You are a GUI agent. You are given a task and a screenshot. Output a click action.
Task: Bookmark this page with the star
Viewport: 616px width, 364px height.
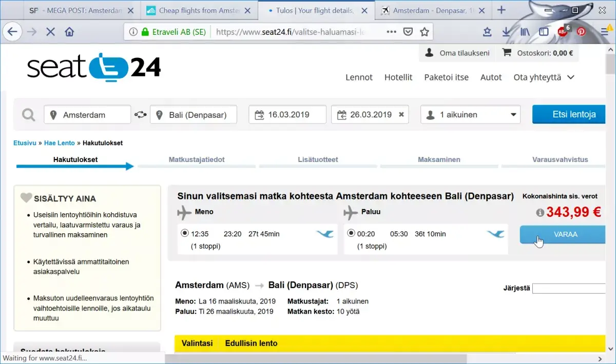425,32
